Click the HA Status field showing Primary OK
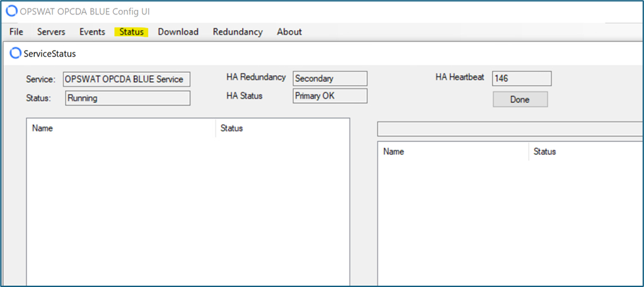644x287 pixels. 330,96
